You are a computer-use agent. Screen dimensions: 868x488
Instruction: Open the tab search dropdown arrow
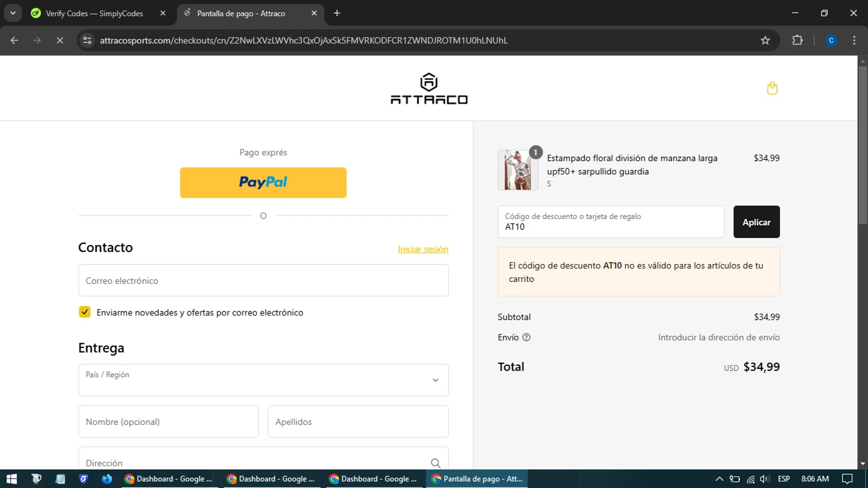coord(13,13)
